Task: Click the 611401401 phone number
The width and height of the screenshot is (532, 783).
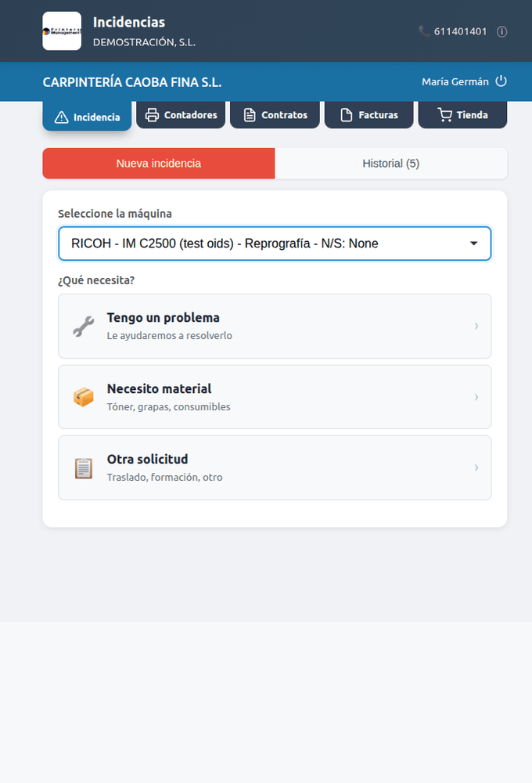Action: (x=460, y=31)
